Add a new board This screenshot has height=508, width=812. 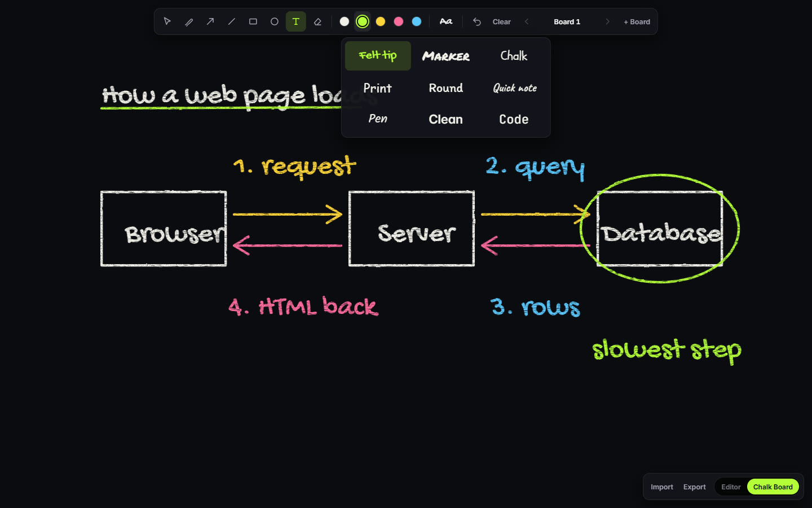point(637,21)
